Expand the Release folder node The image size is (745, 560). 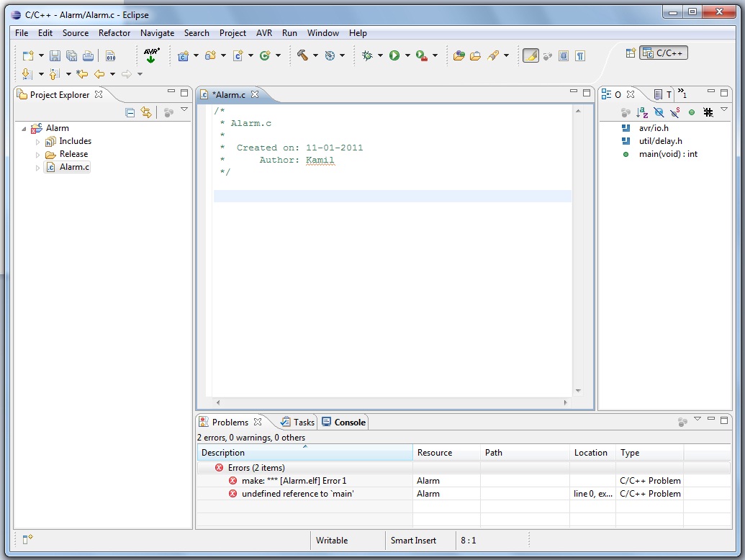coord(38,155)
